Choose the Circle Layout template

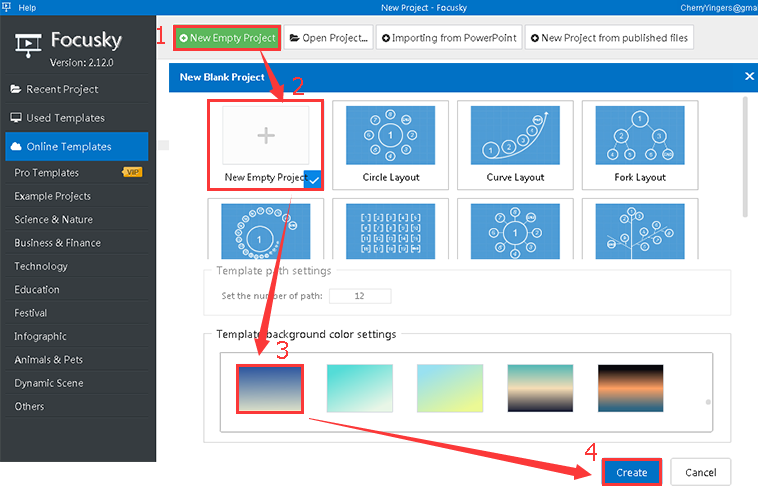tap(391, 145)
